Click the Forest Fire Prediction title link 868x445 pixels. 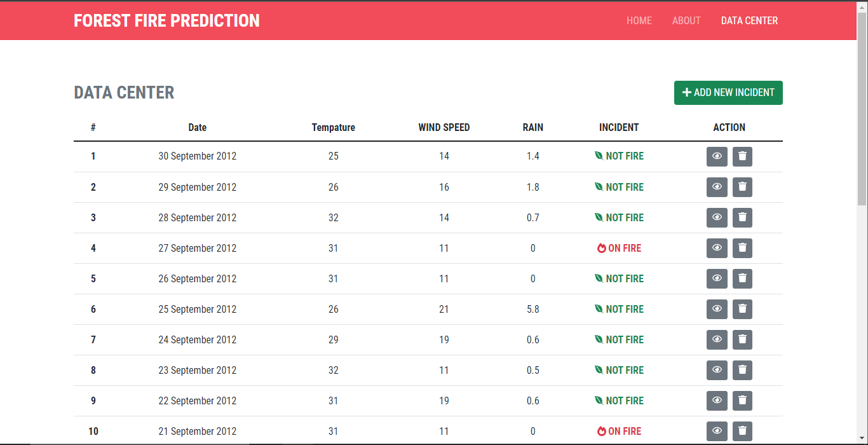[x=166, y=20]
